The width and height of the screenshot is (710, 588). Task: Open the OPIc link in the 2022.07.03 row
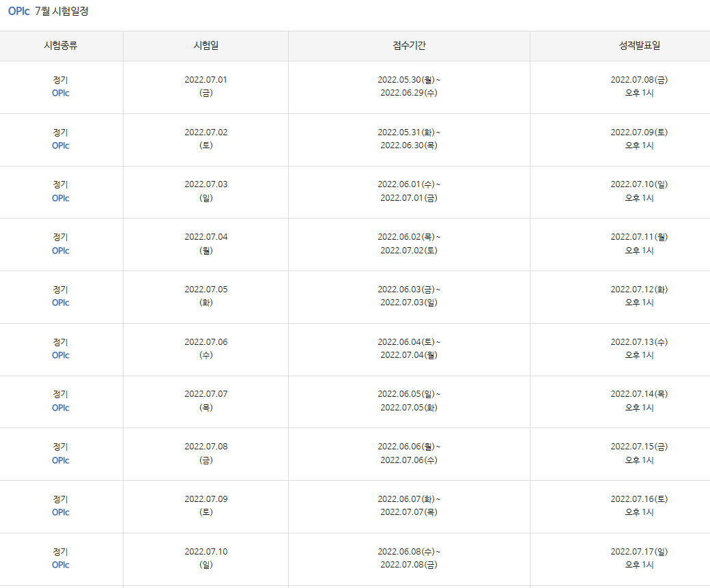click(61, 198)
